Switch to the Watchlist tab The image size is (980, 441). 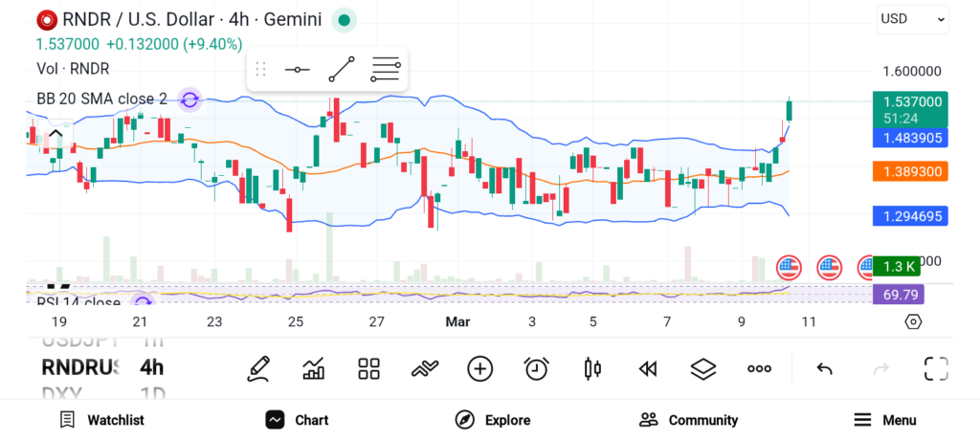click(x=101, y=420)
